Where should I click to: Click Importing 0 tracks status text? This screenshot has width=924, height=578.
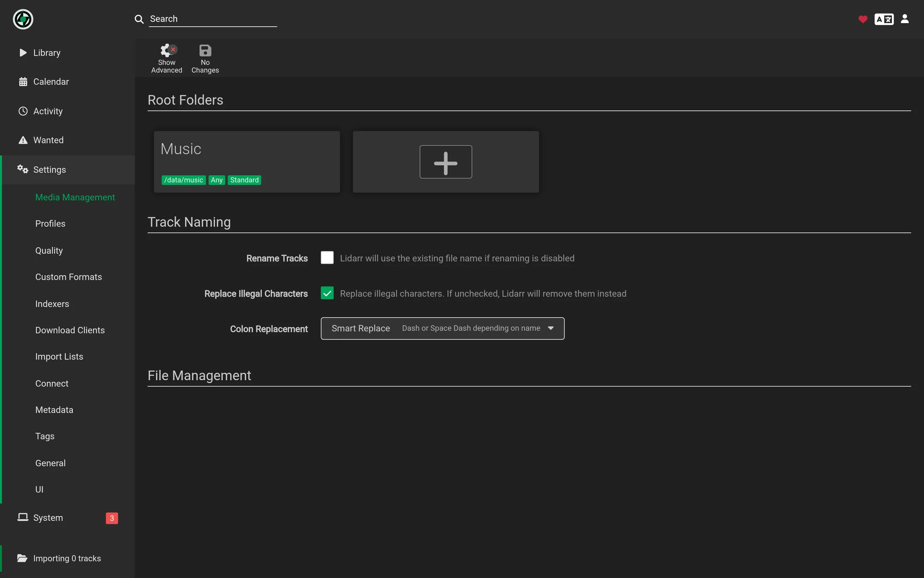[67, 559]
